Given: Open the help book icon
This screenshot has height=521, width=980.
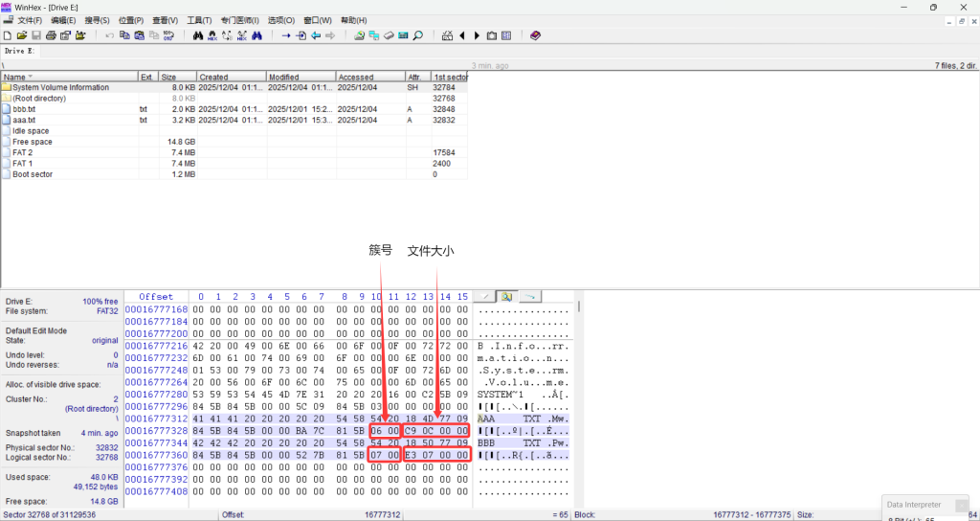Looking at the screenshot, I should [535, 35].
